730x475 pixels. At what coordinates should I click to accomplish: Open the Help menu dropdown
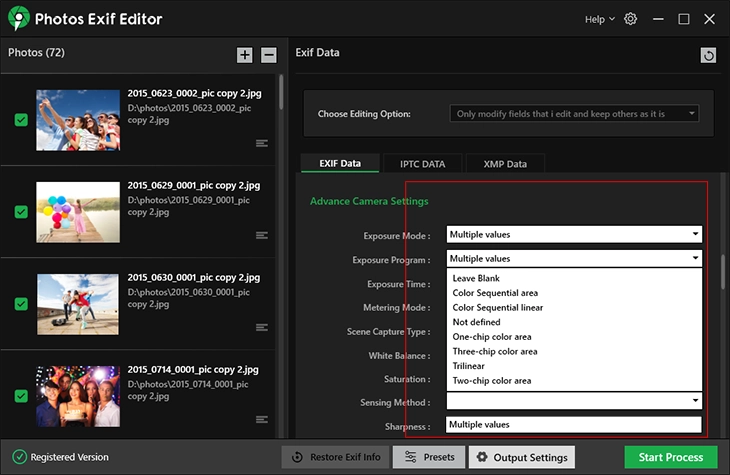pos(599,19)
